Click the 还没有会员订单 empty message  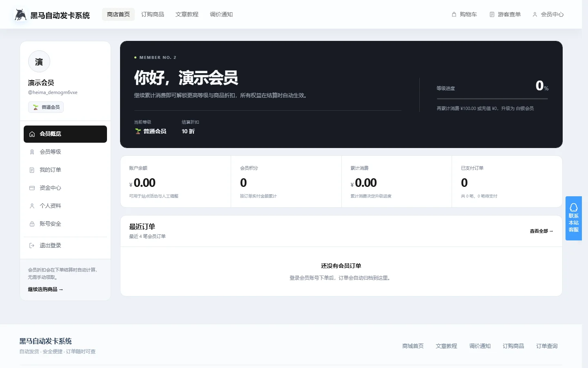tap(341, 266)
